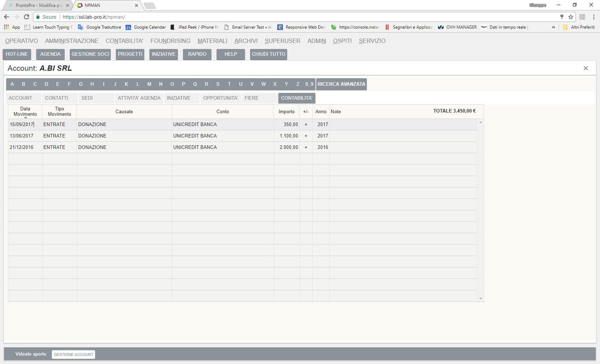The width and height of the screenshot is (600, 364).
Task: Switch to the CONTATTI tab
Action: tap(60, 98)
